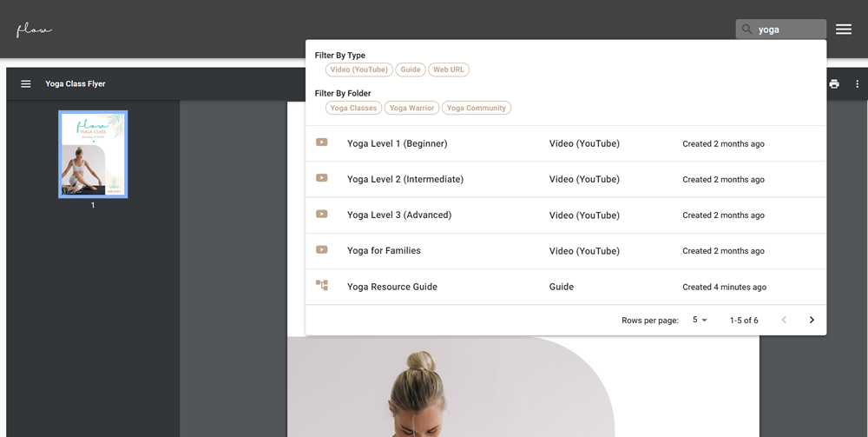This screenshot has width=868, height=437.
Task: Open the main hamburger menu at top right
Action: pyautogui.click(x=844, y=30)
